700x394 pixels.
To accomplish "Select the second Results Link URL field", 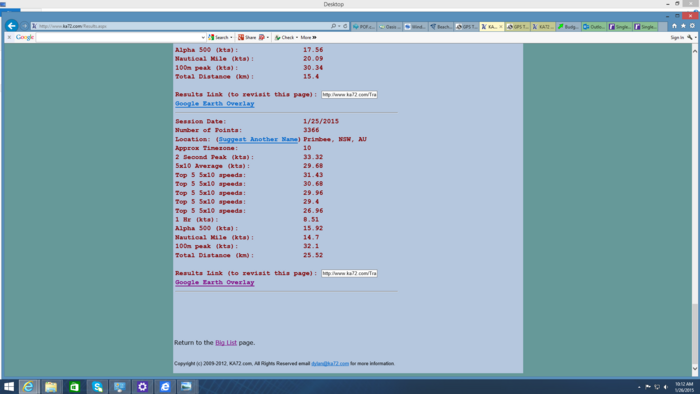I will 349,273.
